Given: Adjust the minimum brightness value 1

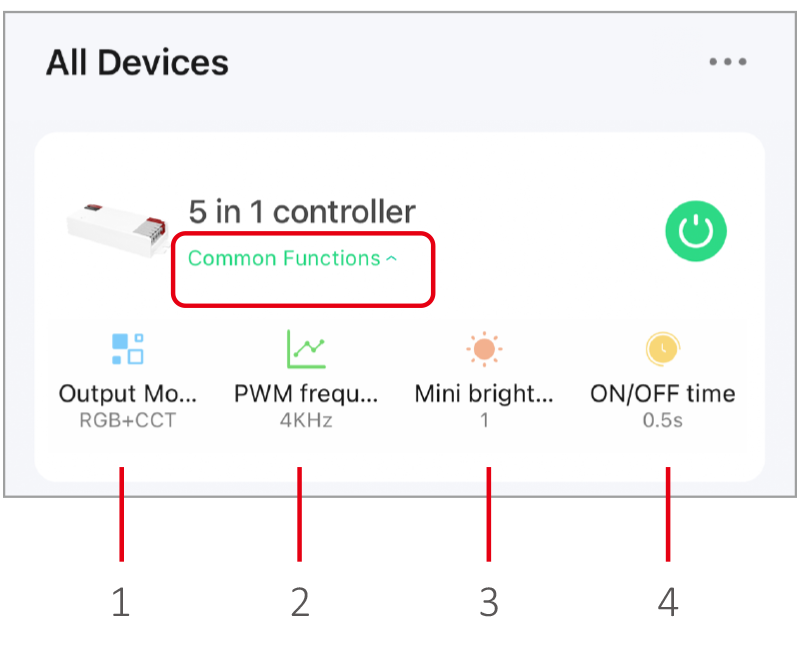Looking at the screenshot, I should (484, 420).
